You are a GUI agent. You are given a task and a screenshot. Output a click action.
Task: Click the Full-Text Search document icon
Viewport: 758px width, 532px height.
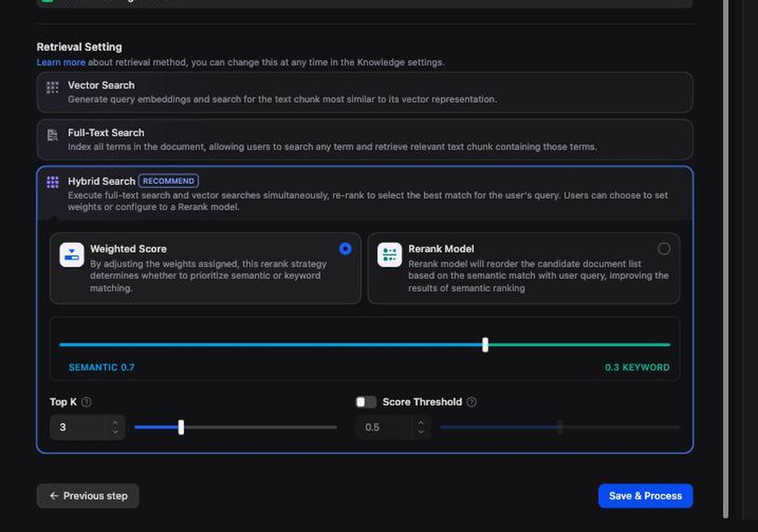[x=52, y=135]
